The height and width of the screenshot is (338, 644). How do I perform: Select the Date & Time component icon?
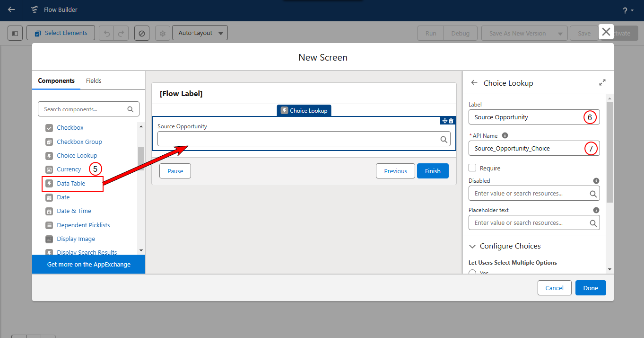49,211
